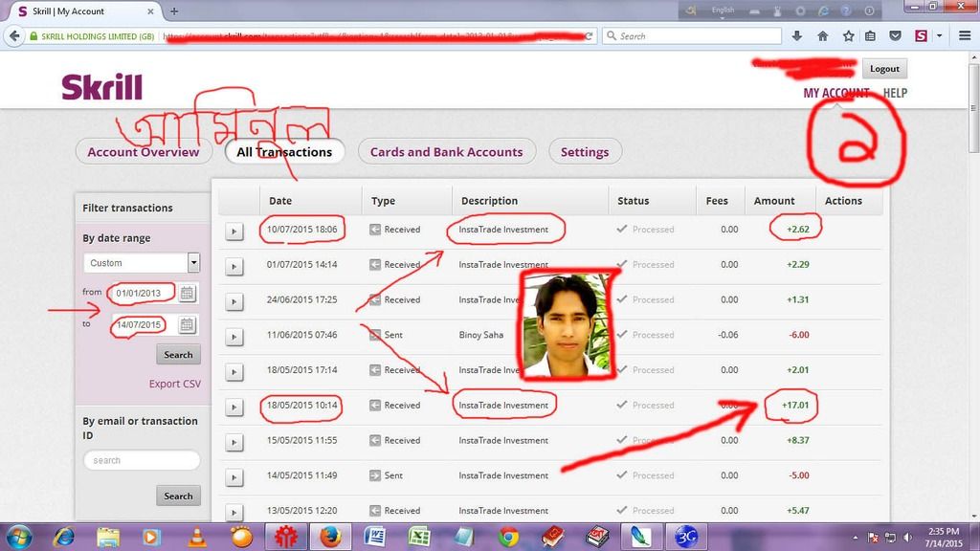980x551 pixels.
Task: Go to the Firefox home page icon
Action: [x=822, y=36]
